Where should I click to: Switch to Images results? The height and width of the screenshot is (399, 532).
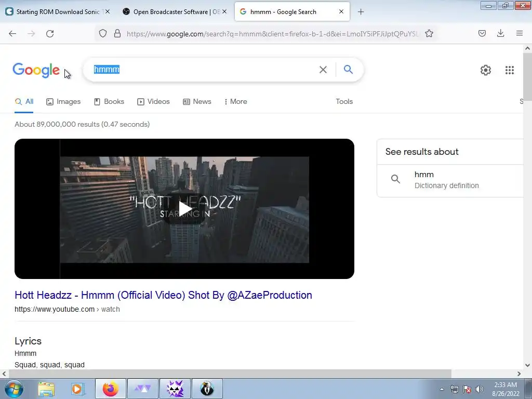coord(63,101)
